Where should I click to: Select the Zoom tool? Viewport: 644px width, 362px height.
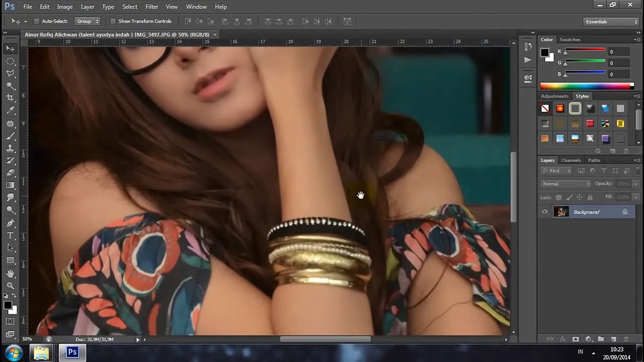click(10, 286)
